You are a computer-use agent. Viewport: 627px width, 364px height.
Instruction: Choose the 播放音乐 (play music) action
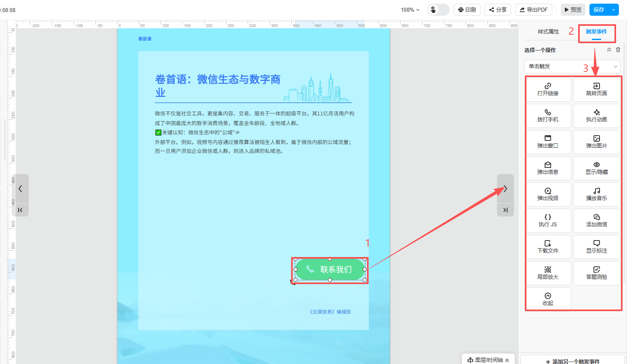pos(596,194)
